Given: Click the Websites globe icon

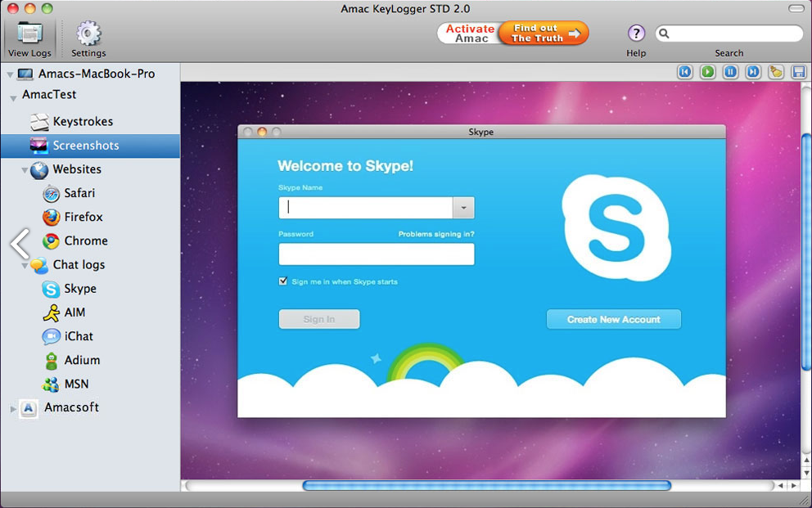Looking at the screenshot, I should tap(39, 169).
